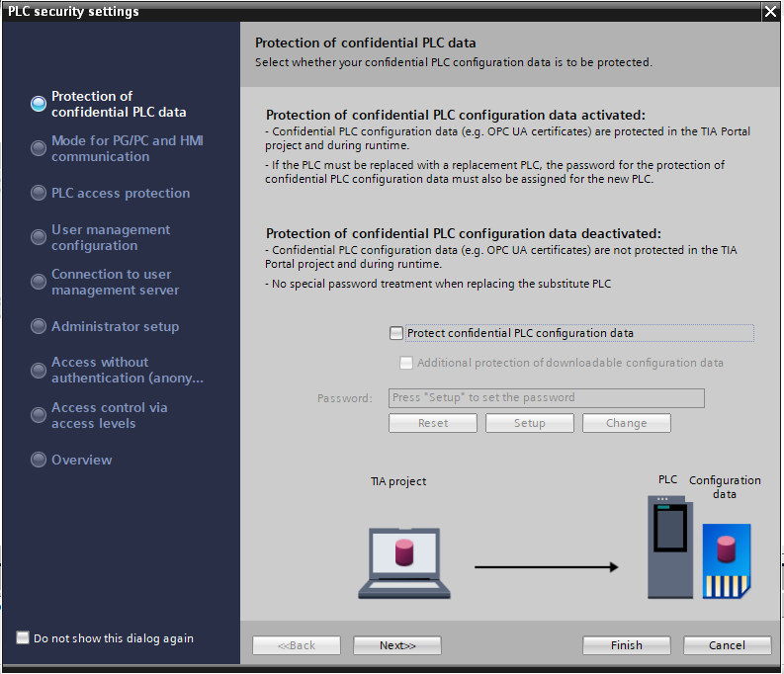Select Connection to user management server bullet
The width and height of the screenshot is (784, 674).
pyautogui.click(x=39, y=282)
